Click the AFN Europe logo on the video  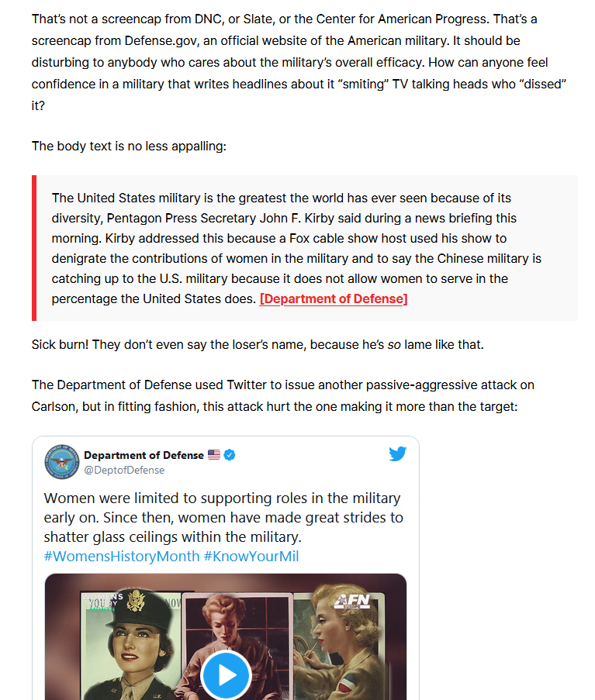pyautogui.click(x=352, y=602)
